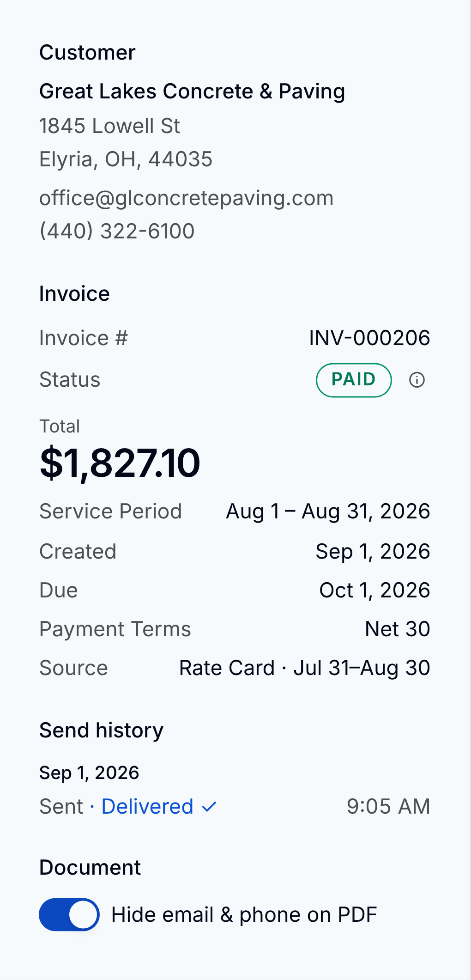Screen dimensions: 471x980
Task: Click the 1845 Lowell St address line
Action: point(109,126)
